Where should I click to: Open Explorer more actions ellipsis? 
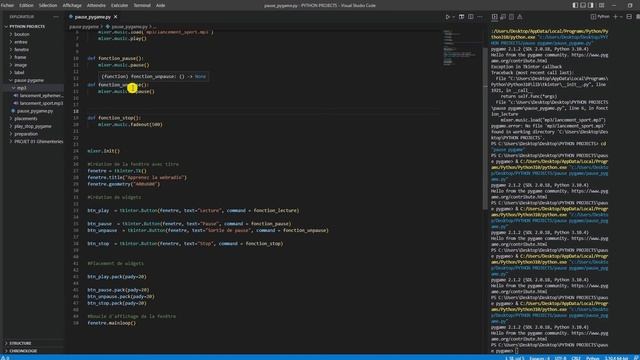[x=56, y=17]
